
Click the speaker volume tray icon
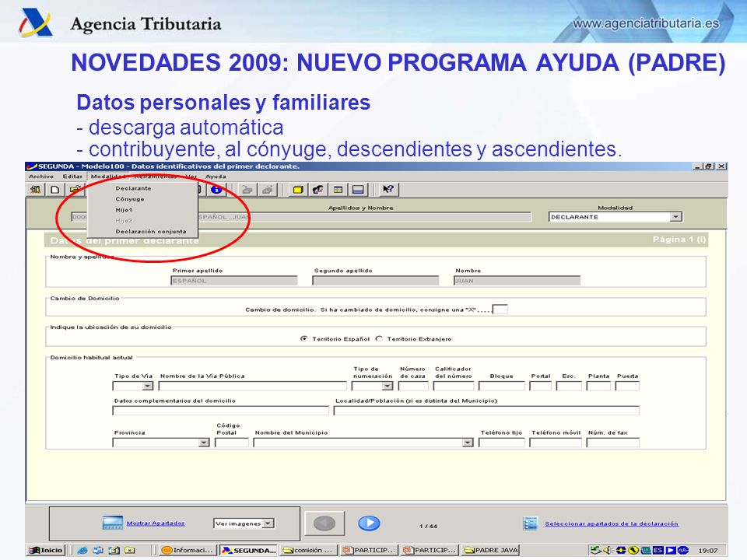608,550
